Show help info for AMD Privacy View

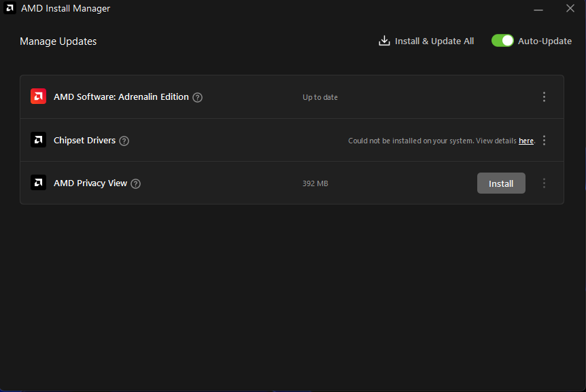point(136,183)
